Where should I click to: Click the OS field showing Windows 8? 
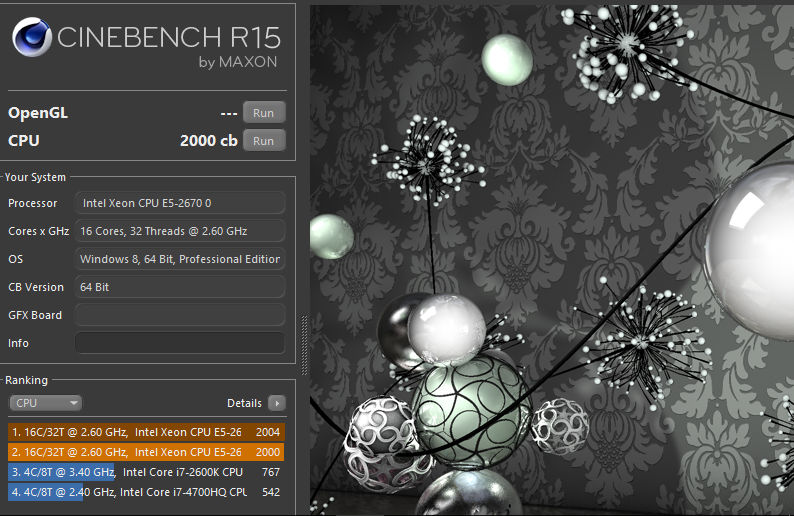pos(180,259)
